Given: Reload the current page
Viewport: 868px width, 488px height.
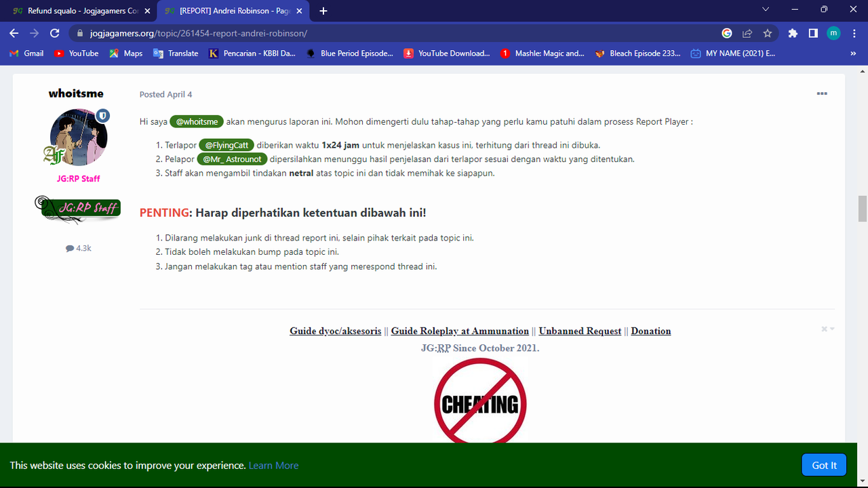Looking at the screenshot, I should click(x=55, y=33).
